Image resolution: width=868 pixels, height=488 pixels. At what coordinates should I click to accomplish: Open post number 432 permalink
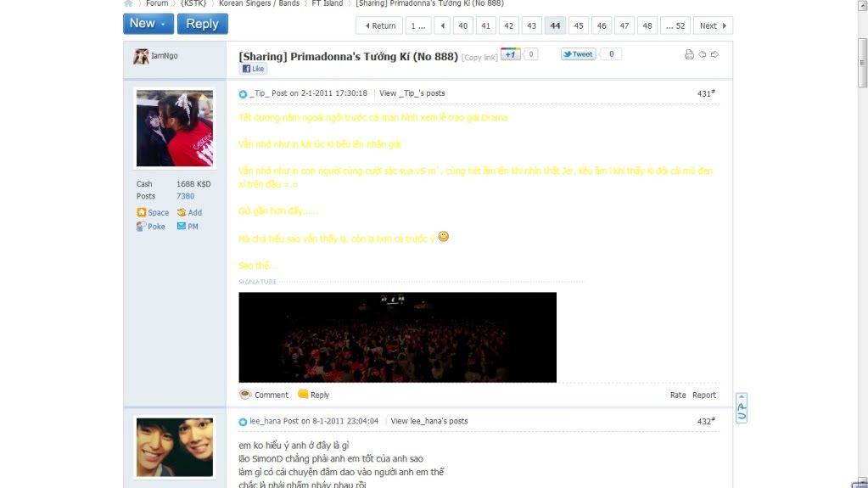(706, 422)
